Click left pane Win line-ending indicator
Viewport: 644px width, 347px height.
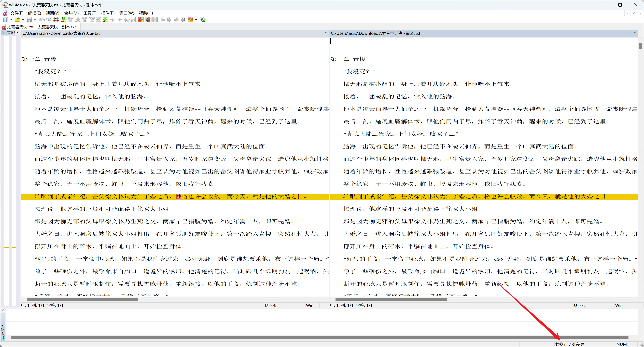[310, 305]
